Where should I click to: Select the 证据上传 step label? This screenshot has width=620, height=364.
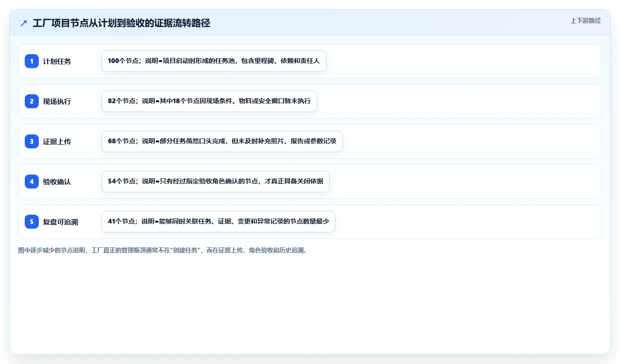click(x=57, y=141)
